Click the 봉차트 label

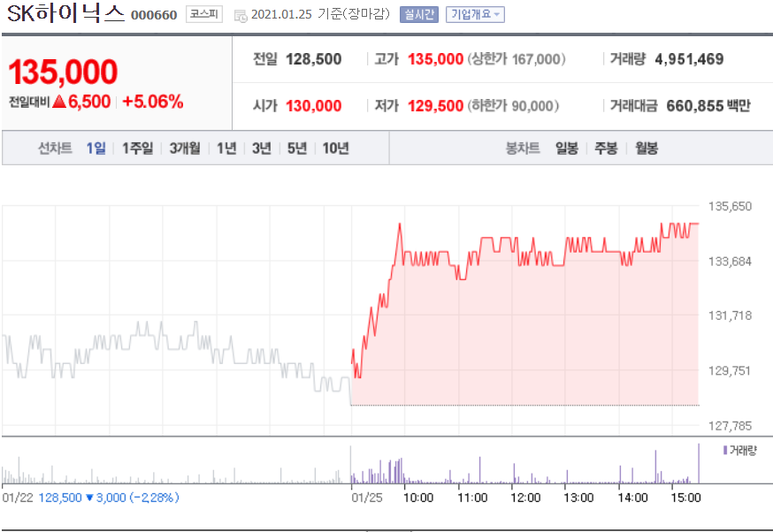click(523, 148)
